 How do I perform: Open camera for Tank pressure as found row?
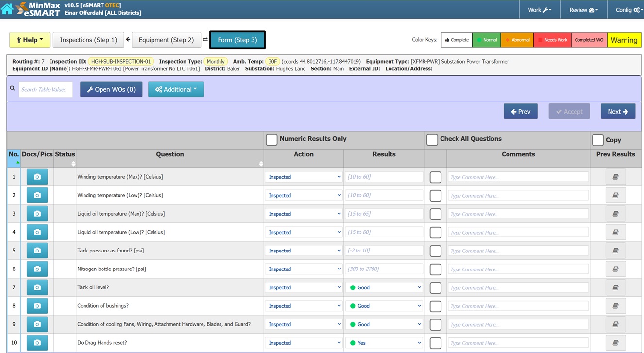pyautogui.click(x=37, y=251)
